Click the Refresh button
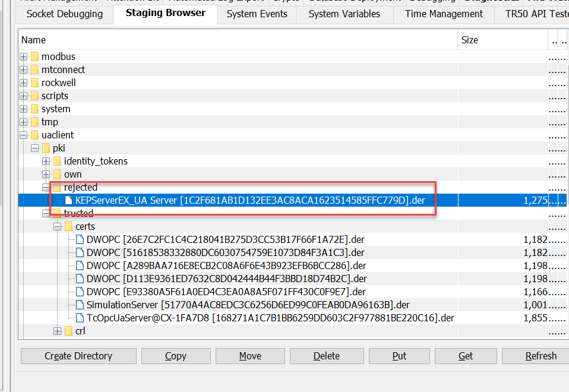 [540, 356]
